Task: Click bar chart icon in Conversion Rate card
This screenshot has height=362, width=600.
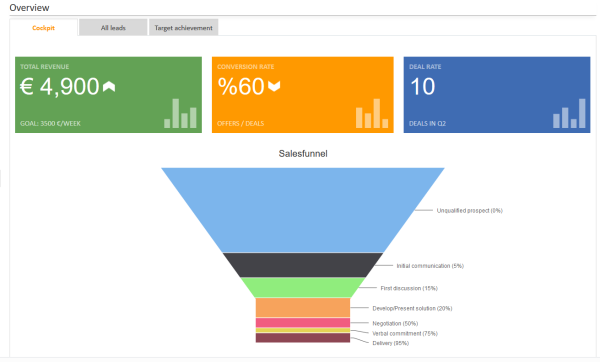Action: (372, 113)
